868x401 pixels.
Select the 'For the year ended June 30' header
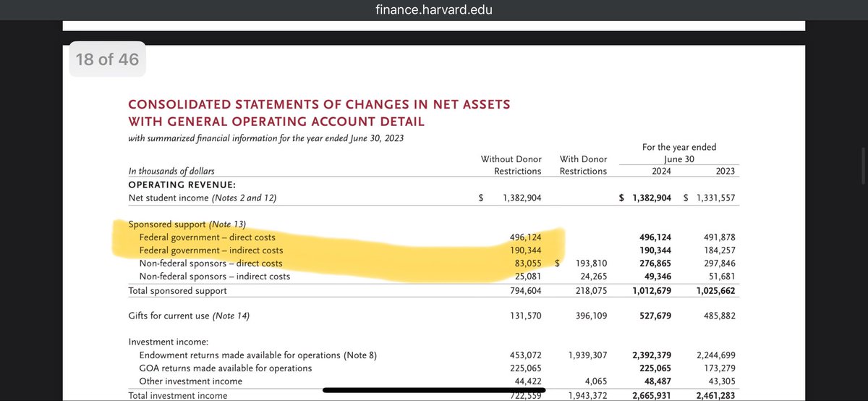point(679,153)
